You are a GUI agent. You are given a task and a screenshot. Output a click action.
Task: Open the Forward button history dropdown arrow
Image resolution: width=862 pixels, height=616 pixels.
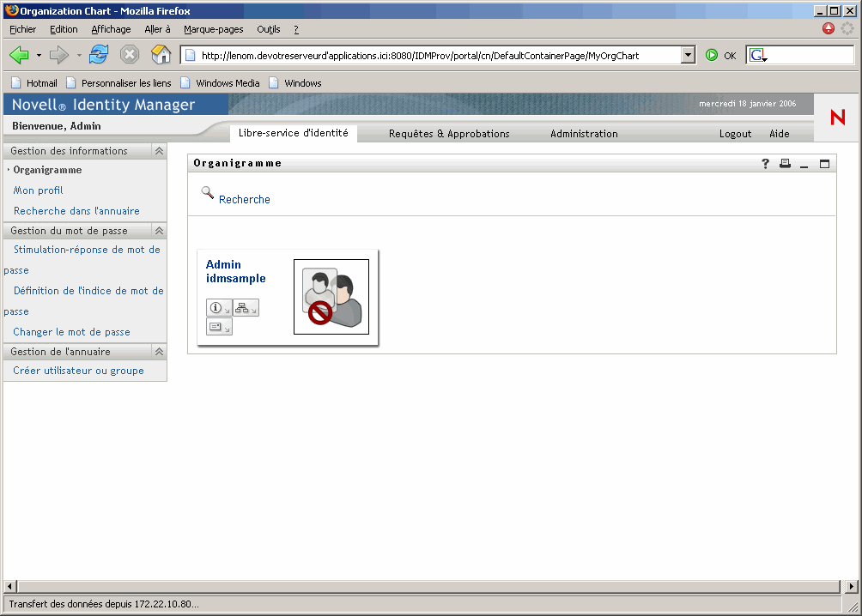pos(79,55)
